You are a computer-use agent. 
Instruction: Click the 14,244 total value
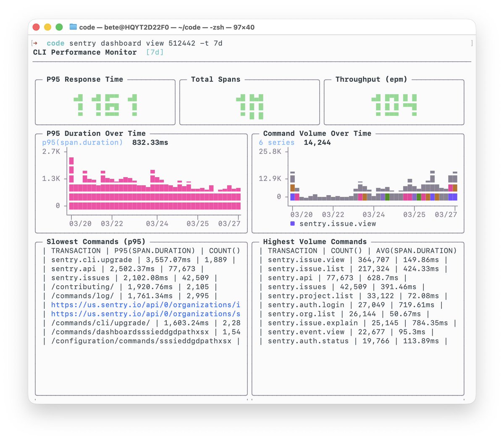pyautogui.click(x=317, y=143)
